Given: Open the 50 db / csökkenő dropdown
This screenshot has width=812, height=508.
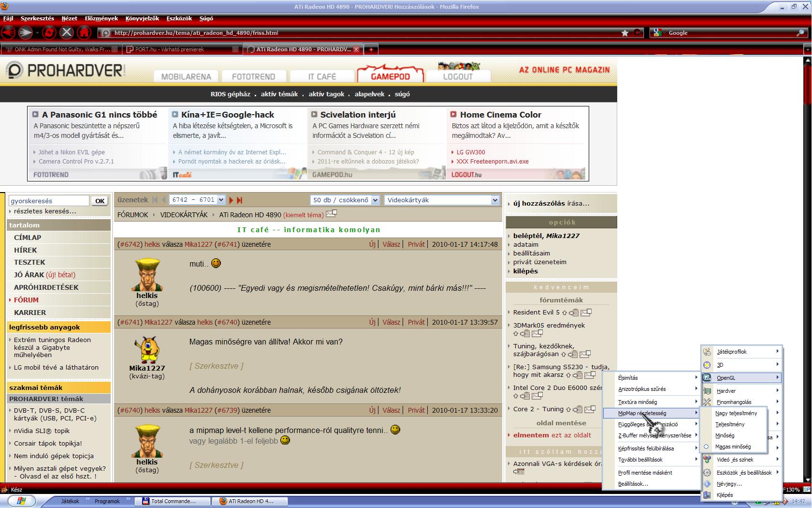Looking at the screenshot, I should [345, 200].
